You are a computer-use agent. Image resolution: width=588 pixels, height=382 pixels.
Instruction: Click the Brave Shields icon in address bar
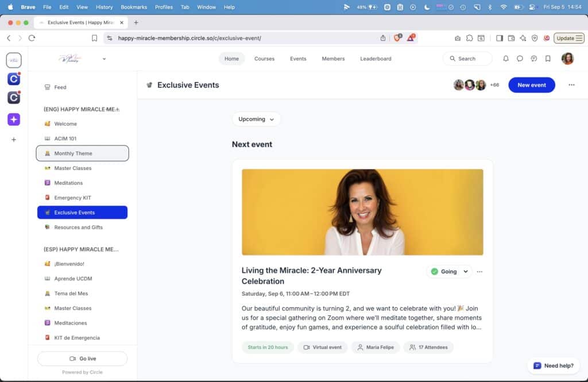pos(397,38)
